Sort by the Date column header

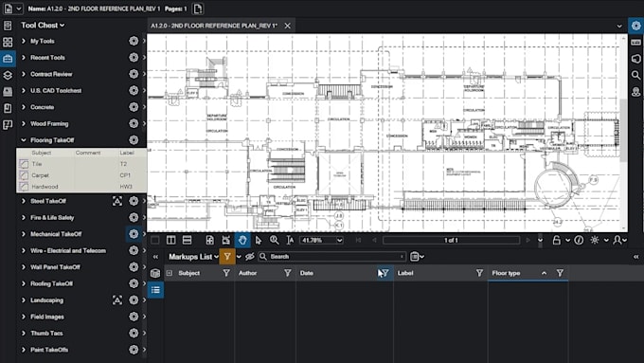click(x=307, y=273)
